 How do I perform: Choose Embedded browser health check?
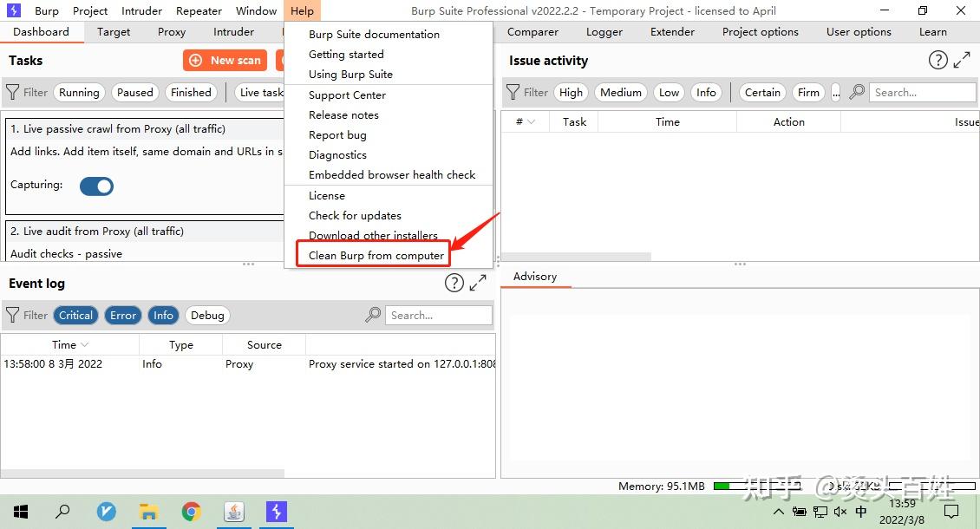coord(392,174)
